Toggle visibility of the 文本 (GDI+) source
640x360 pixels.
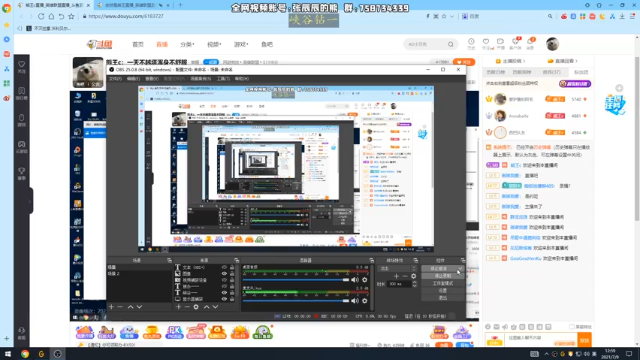click(x=224, y=267)
